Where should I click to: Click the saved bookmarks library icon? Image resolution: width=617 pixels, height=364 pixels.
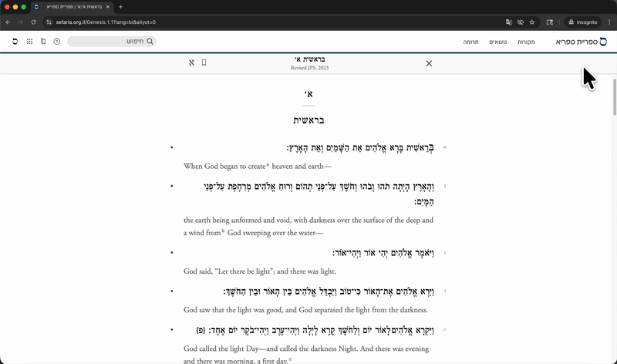(43, 41)
